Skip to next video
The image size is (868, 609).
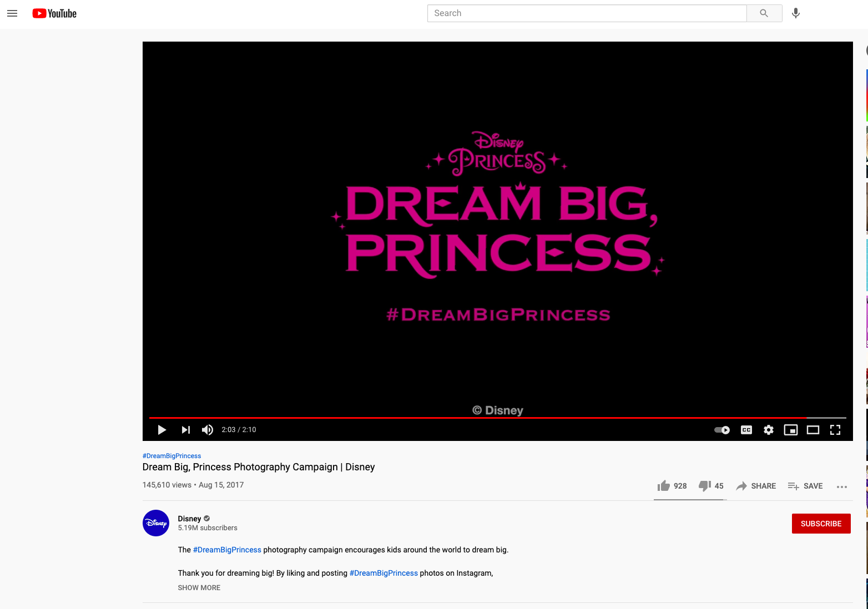click(186, 430)
